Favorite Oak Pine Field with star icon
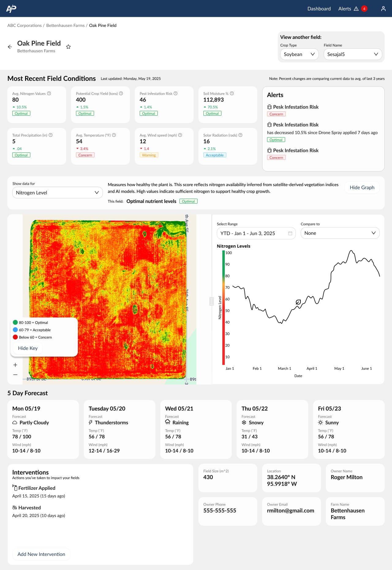392x570 pixels. click(68, 47)
